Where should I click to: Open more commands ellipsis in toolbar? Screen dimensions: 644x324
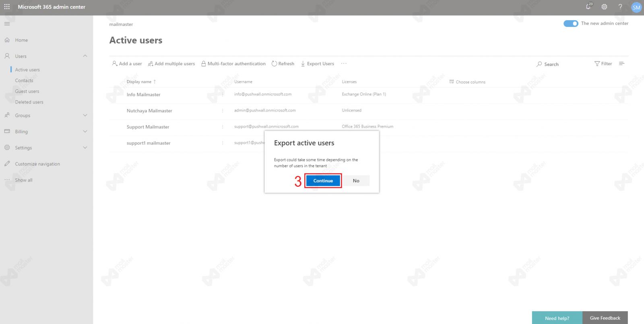coord(344,63)
